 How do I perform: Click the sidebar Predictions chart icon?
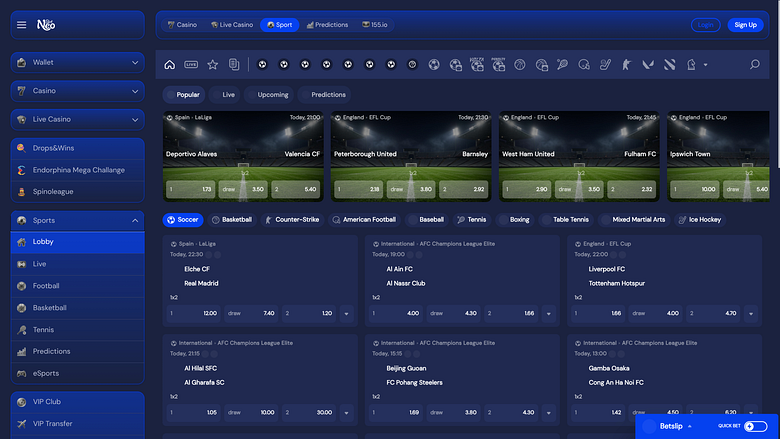21,351
